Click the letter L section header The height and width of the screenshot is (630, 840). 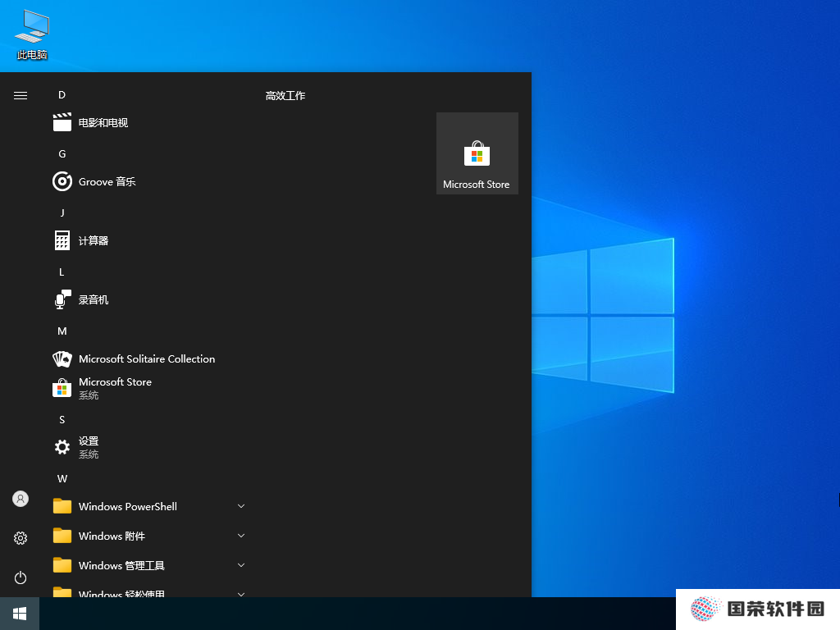tap(62, 272)
